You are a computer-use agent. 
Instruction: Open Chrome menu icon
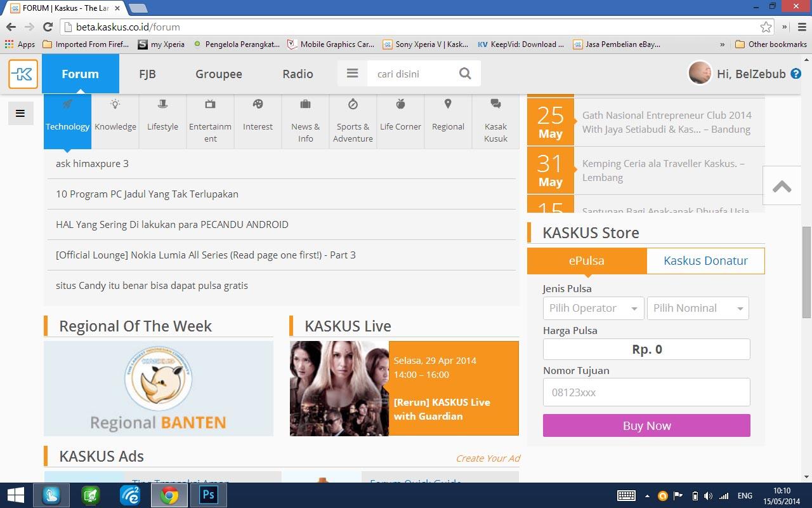(801, 27)
